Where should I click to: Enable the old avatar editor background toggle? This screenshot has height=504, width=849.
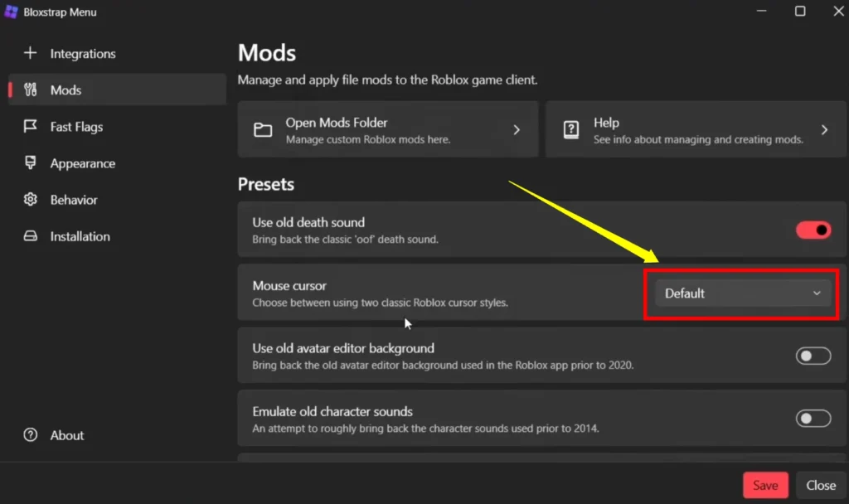click(813, 356)
